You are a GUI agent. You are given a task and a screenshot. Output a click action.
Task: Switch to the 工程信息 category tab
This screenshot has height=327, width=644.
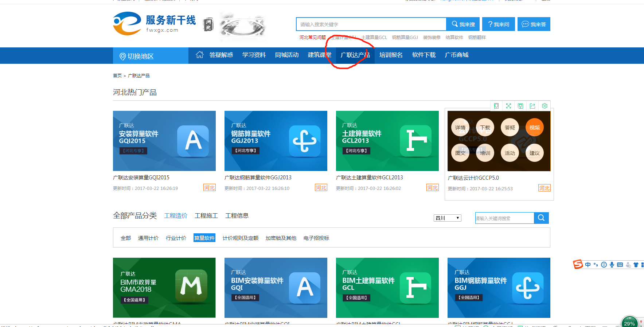point(237,215)
